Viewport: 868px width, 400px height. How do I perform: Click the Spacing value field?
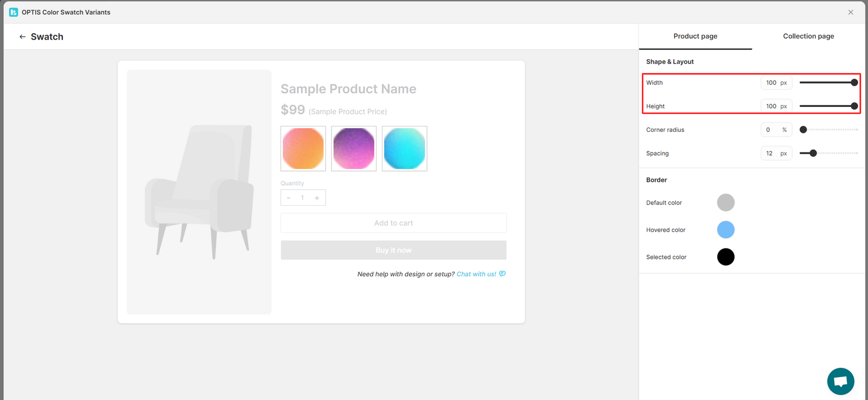coord(776,154)
